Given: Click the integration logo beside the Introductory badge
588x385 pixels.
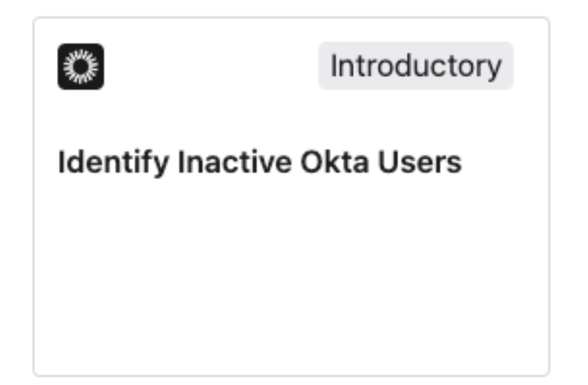Looking at the screenshot, I should pyautogui.click(x=81, y=66).
